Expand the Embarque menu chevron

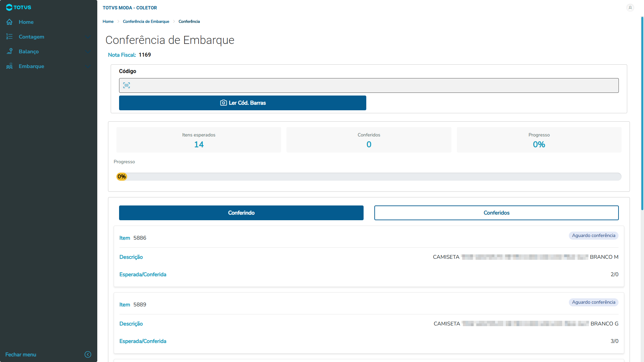[88, 66]
